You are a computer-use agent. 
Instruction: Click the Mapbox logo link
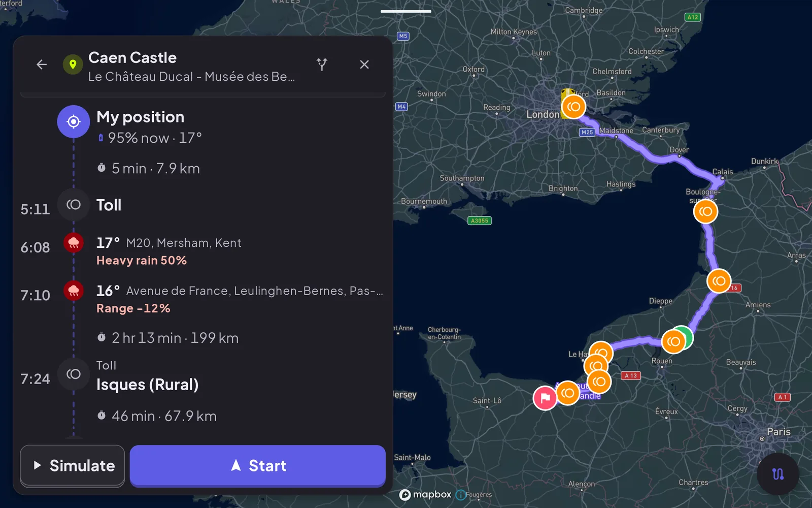[x=425, y=495]
